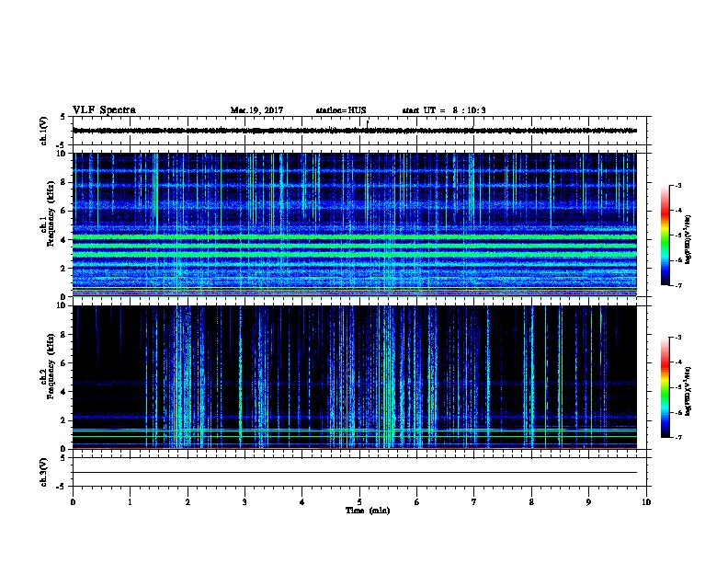Screen dimensions: 728x563
Task: Click the ch.1 spectrogram "10" frequency tick label
Action: click(62, 154)
